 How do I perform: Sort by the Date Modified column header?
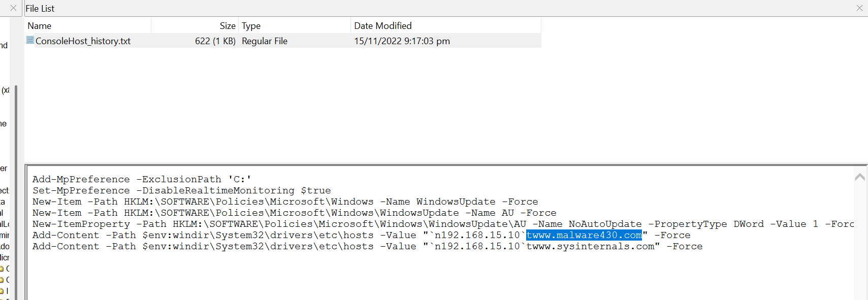(446, 25)
